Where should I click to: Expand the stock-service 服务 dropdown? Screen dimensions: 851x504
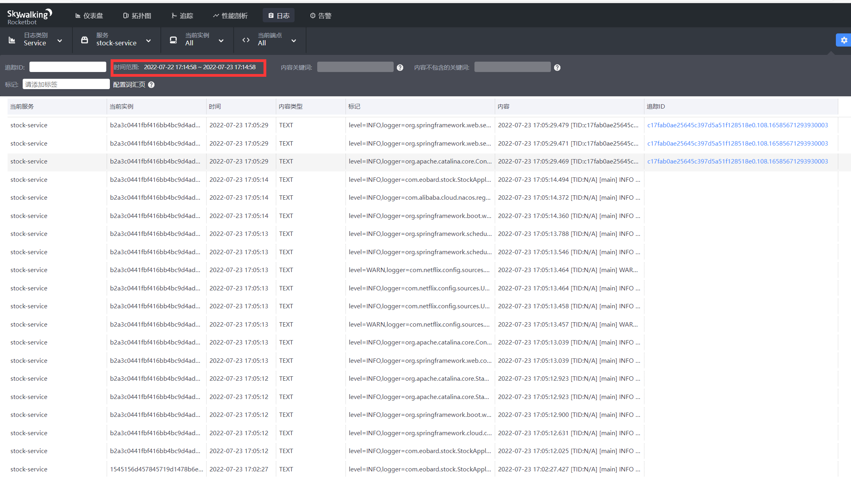pos(148,41)
